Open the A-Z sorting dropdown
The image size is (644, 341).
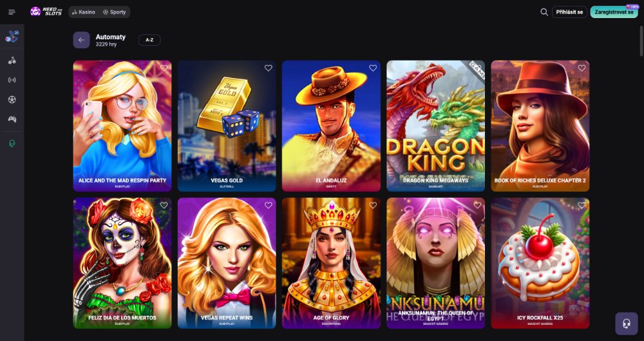click(x=149, y=40)
